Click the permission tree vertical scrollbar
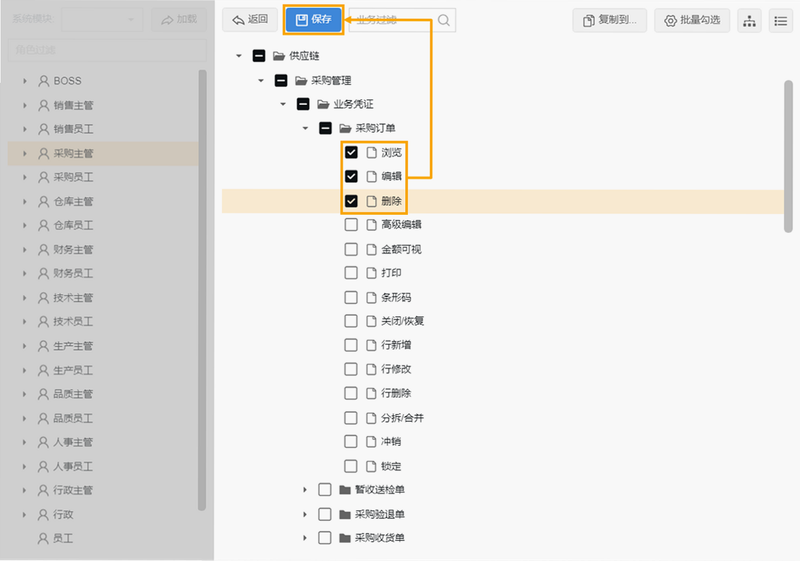Viewport: 800px width, 561px height. 788,156
